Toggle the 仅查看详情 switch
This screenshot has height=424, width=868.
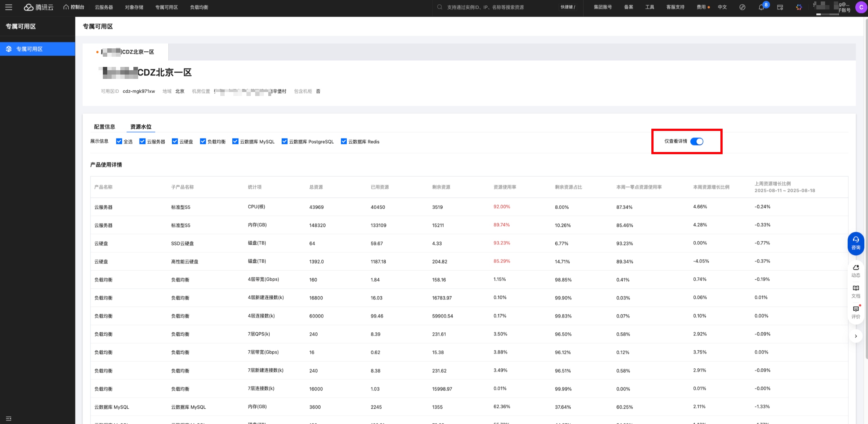(x=696, y=141)
